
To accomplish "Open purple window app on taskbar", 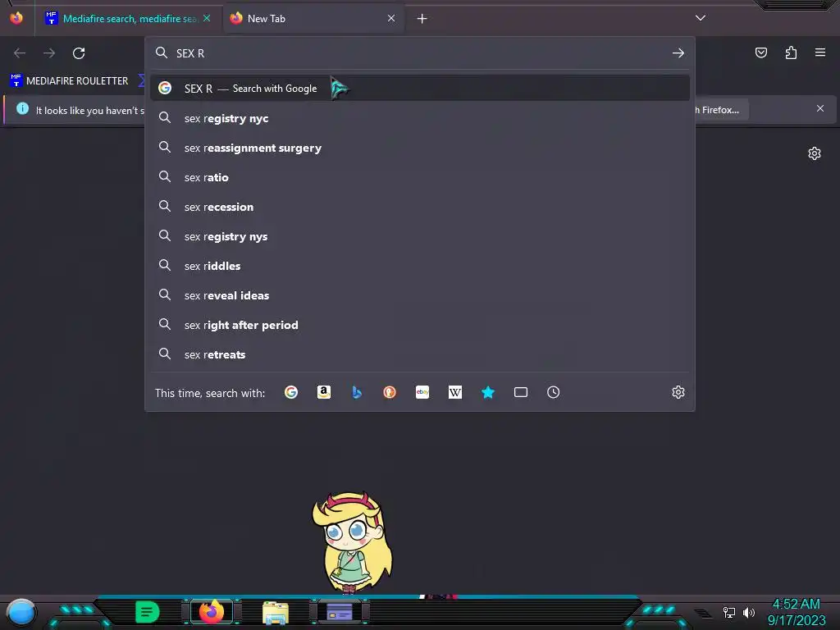I will 339,612.
